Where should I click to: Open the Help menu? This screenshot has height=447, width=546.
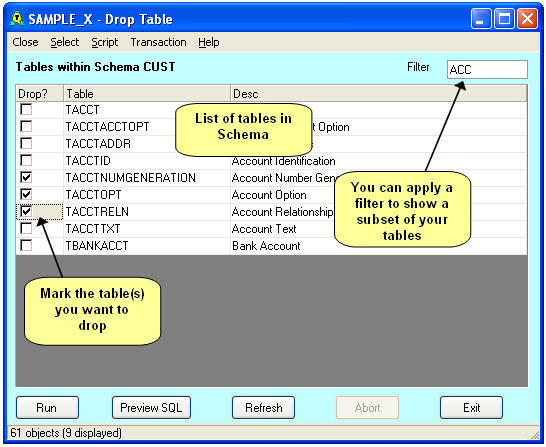click(209, 42)
